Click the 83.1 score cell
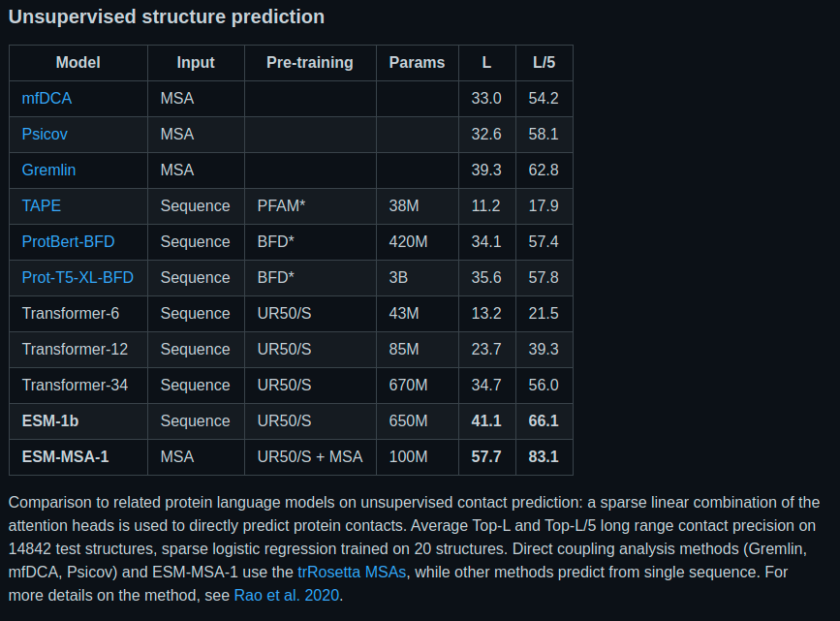The image size is (840, 621). [544, 456]
